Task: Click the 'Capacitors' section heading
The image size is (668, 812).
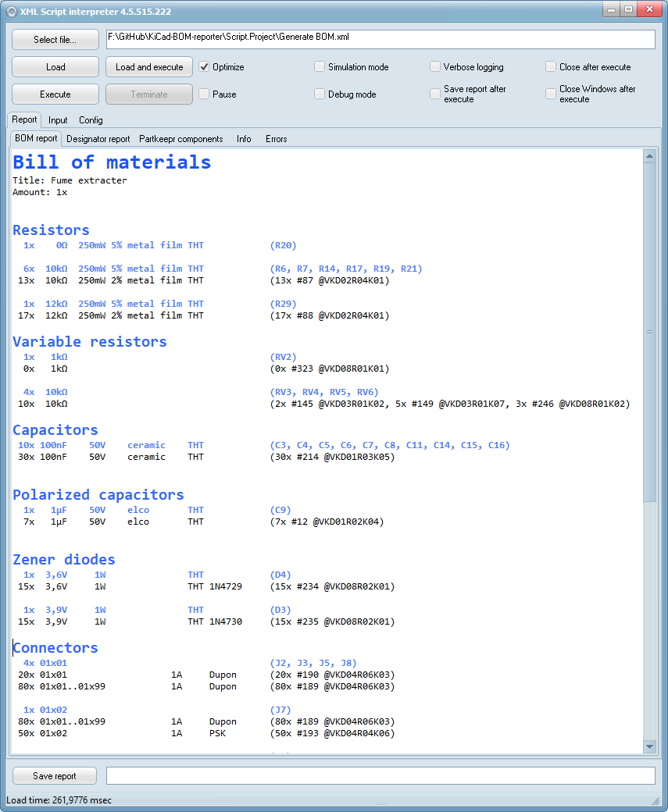Action: pos(55,430)
